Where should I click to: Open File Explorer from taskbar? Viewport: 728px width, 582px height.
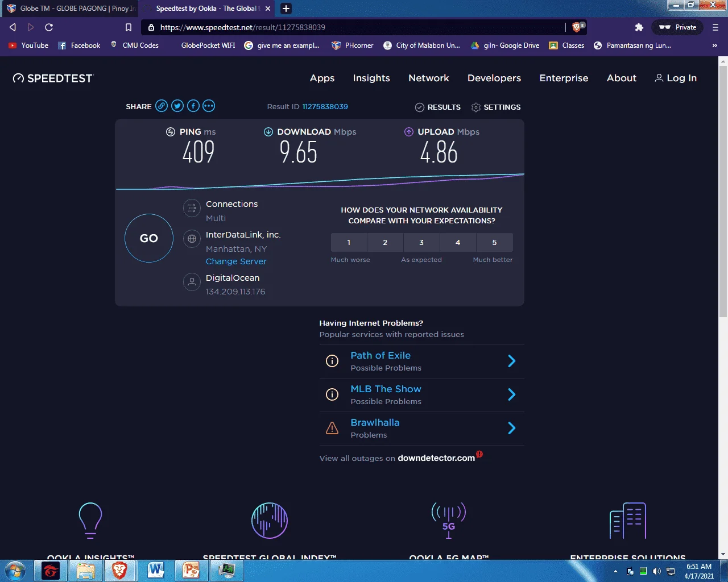tap(85, 571)
